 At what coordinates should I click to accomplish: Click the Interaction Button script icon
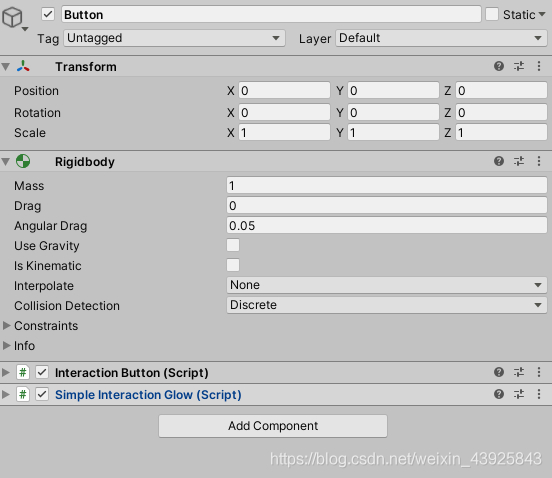[23, 372]
